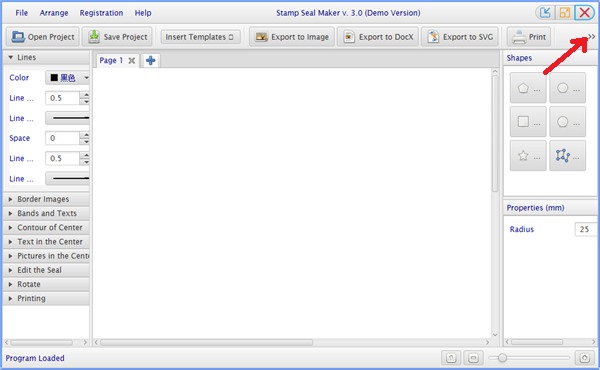Switch to the Page 1 tab
Viewport: 600px width, 370px height.
(111, 60)
